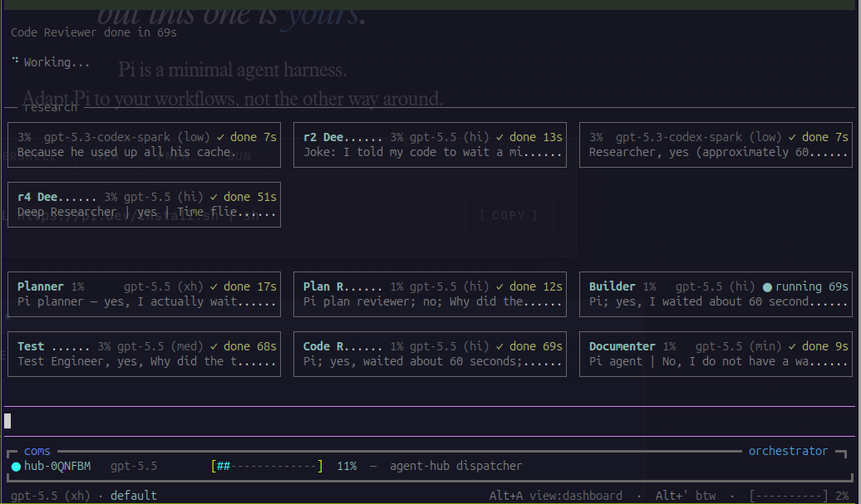Click 'Because he used up all his cache.' text
861x504 pixels.
tap(127, 152)
